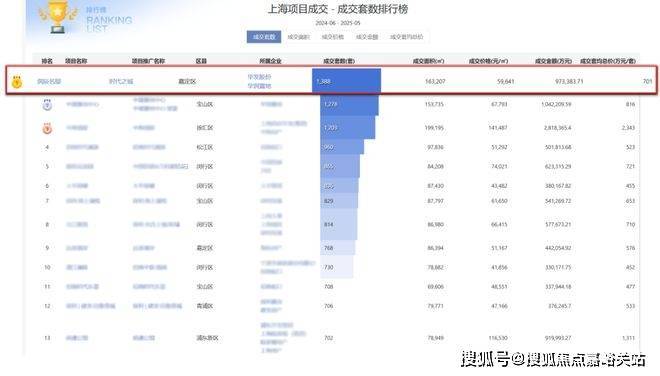Select the 成交套数 tab

(x=264, y=37)
